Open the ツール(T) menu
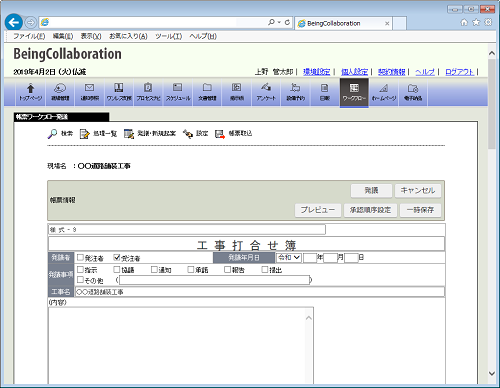This screenshot has height=388, width=500. point(169,36)
